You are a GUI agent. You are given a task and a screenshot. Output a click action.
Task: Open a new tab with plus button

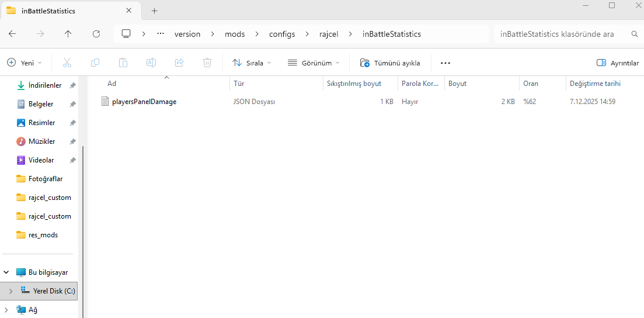[x=154, y=11]
